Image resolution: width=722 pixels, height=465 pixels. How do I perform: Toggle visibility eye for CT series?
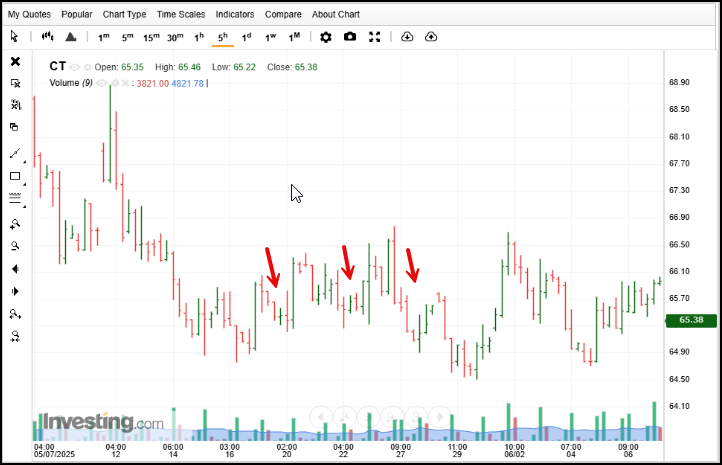(75, 67)
